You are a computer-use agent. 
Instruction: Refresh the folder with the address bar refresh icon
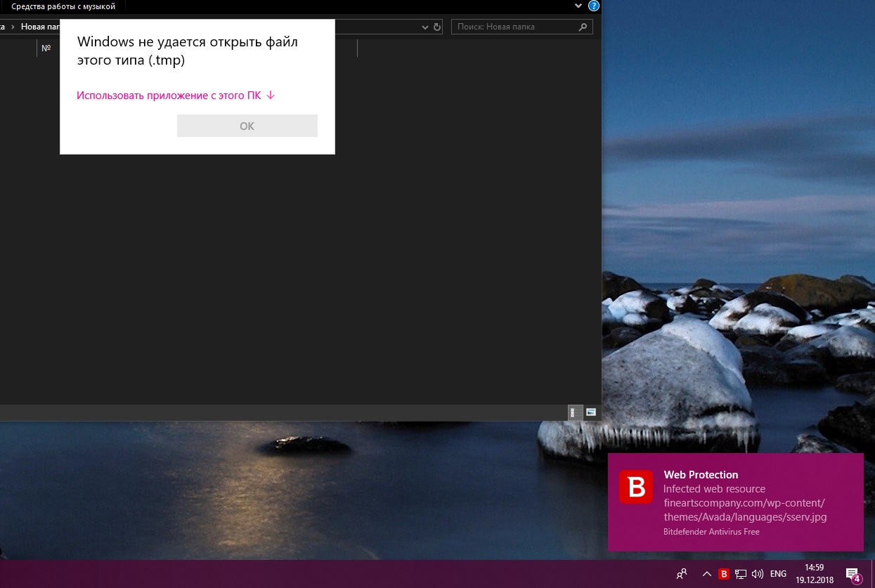(x=437, y=27)
